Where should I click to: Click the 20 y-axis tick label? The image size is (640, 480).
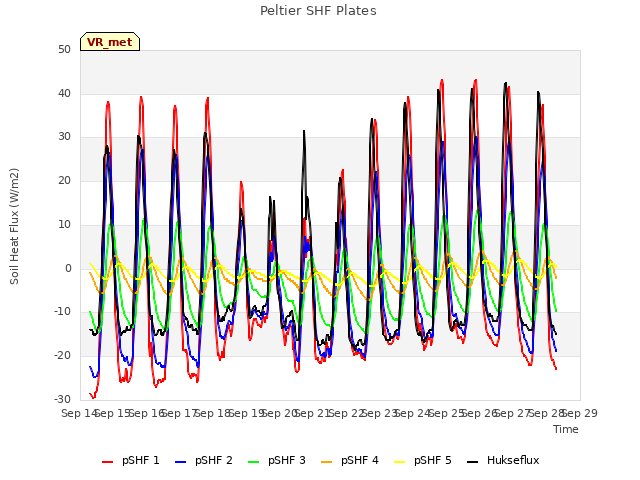(64, 180)
